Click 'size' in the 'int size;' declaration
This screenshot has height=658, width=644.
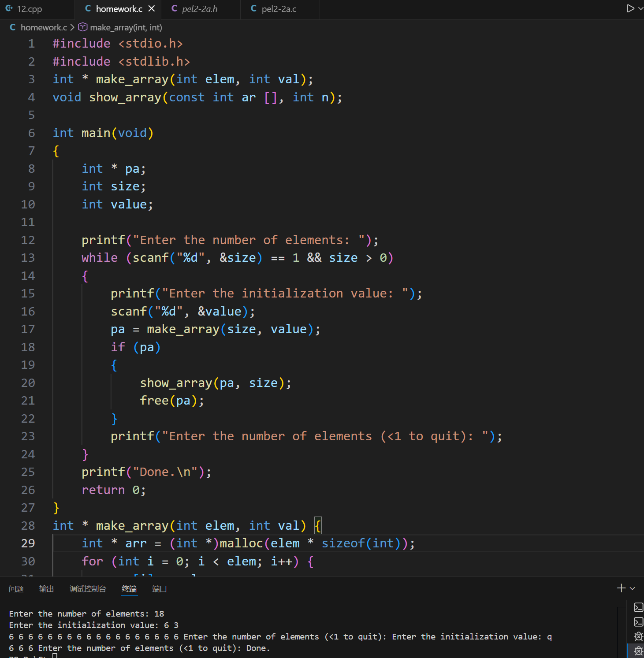coord(125,186)
